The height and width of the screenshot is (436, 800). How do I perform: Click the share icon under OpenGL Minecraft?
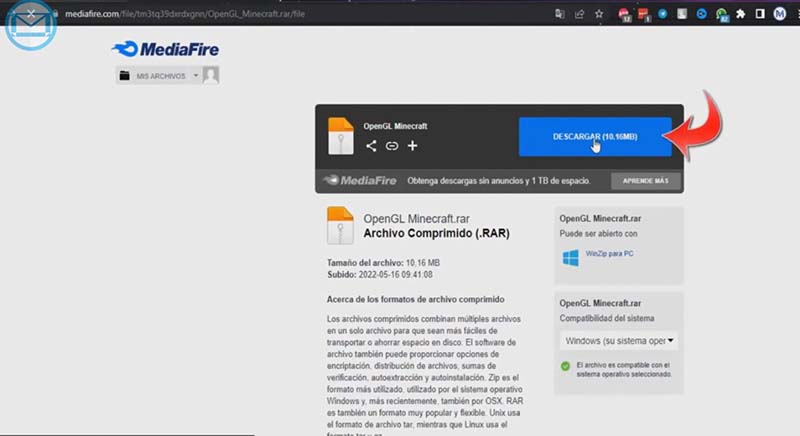click(x=371, y=146)
